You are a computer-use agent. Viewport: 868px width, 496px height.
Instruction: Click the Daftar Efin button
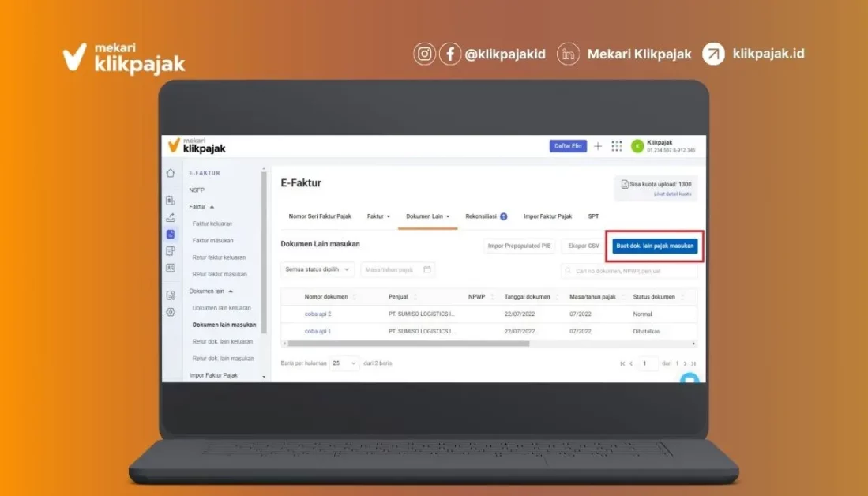pos(568,146)
